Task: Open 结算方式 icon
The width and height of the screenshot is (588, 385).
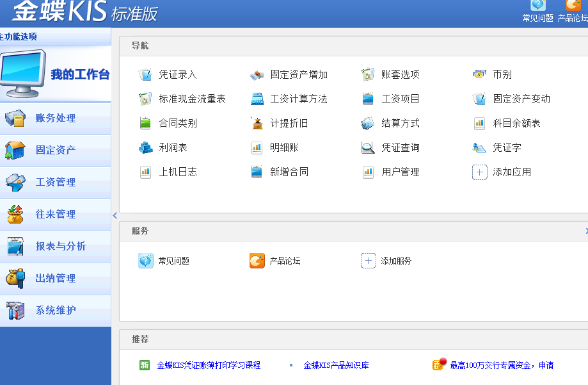Action: [x=368, y=123]
